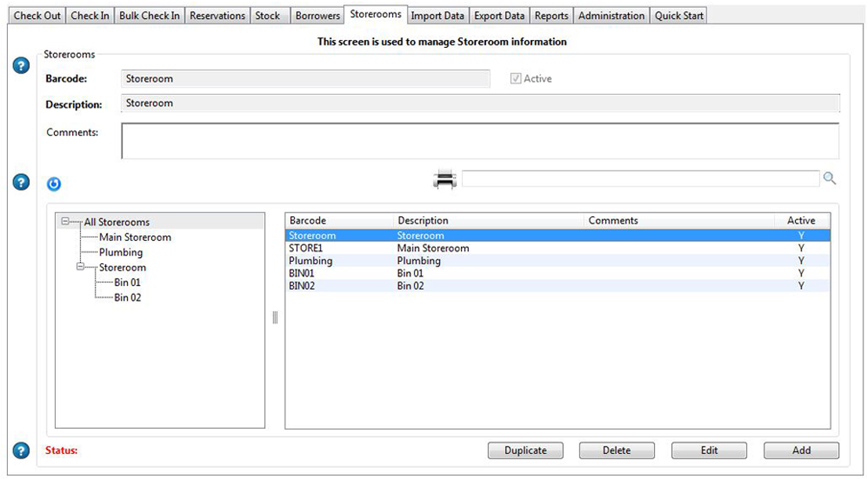Click the magnifying glass search icon
Screen dimensions: 868x479
pos(829,179)
